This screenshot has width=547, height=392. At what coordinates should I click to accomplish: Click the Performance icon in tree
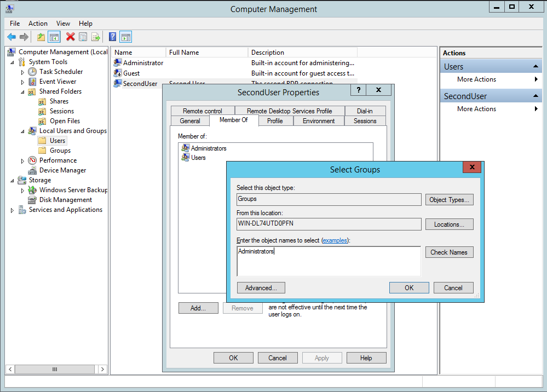pyautogui.click(x=32, y=160)
